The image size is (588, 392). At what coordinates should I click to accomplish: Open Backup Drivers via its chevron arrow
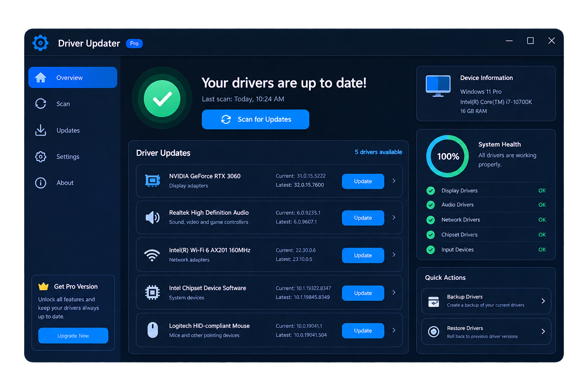pos(543,301)
